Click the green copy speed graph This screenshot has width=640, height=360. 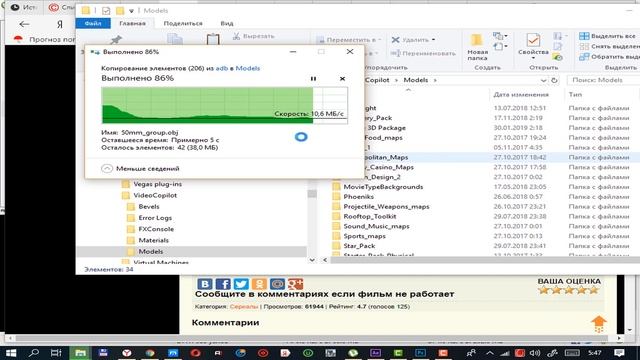pyautogui.click(x=224, y=105)
